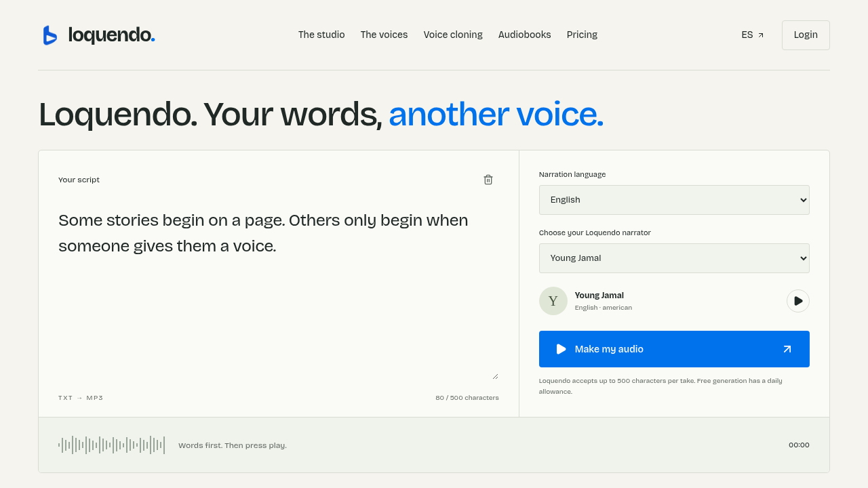Clear the script with the trash icon
The width and height of the screenshot is (868, 488).
click(488, 180)
